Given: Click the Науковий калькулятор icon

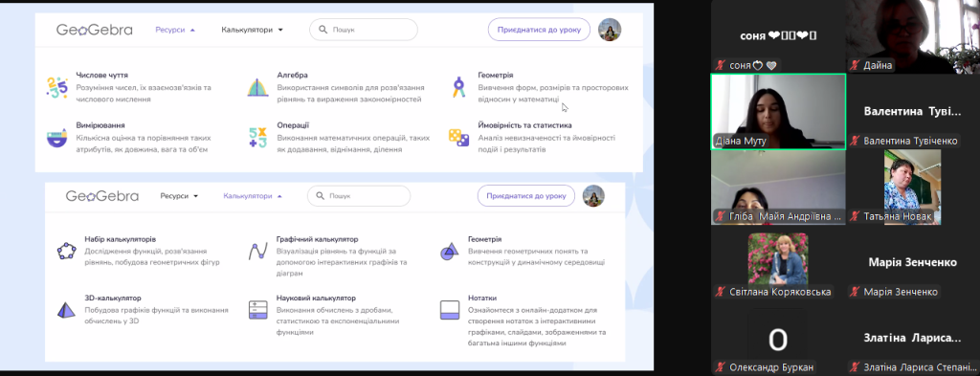Looking at the screenshot, I should (257, 310).
